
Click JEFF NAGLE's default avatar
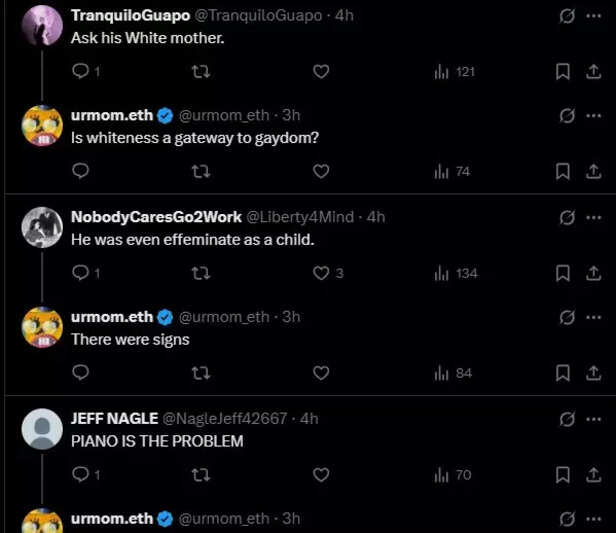pos(43,429)
